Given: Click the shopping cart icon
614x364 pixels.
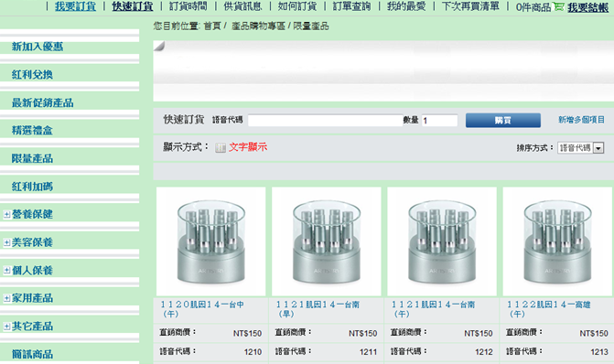Looking at the screenshot, I should (558, 6).
